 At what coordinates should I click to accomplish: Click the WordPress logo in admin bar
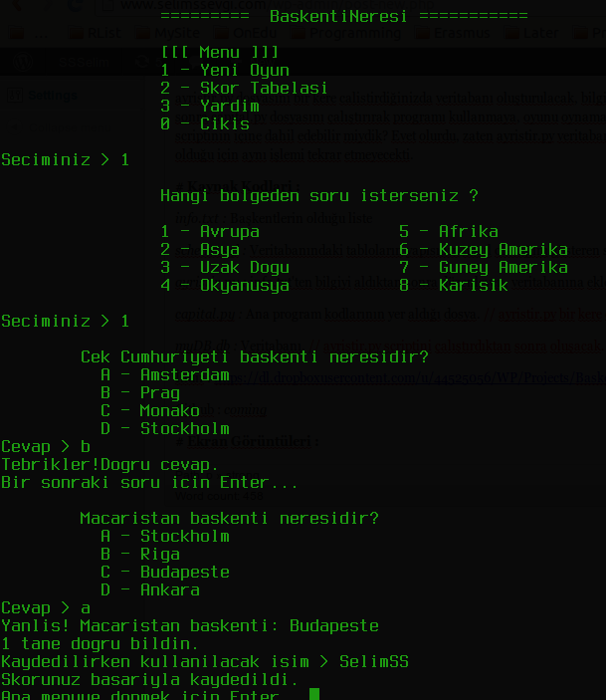point(22,62)
